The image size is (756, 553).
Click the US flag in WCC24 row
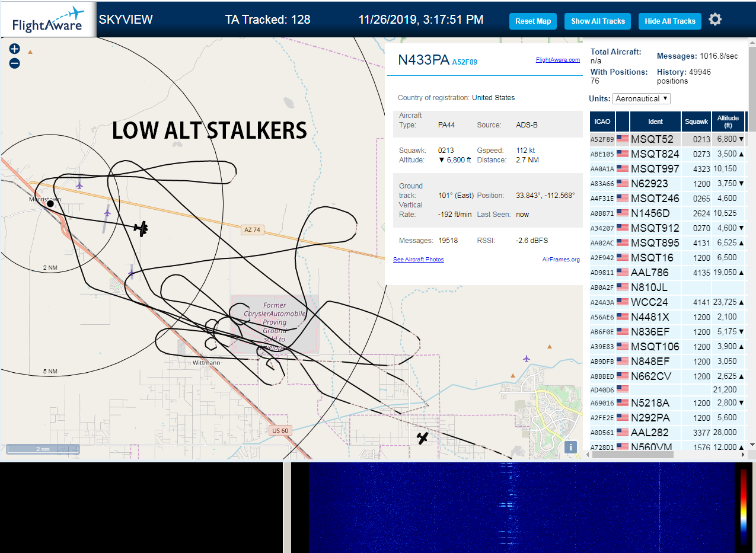622,302
